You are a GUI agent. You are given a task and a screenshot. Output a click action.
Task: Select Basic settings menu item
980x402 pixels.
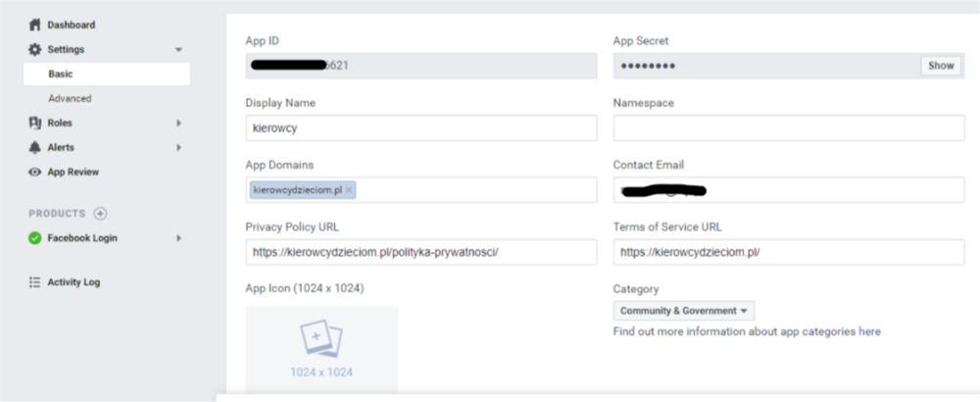coord(61,74)
